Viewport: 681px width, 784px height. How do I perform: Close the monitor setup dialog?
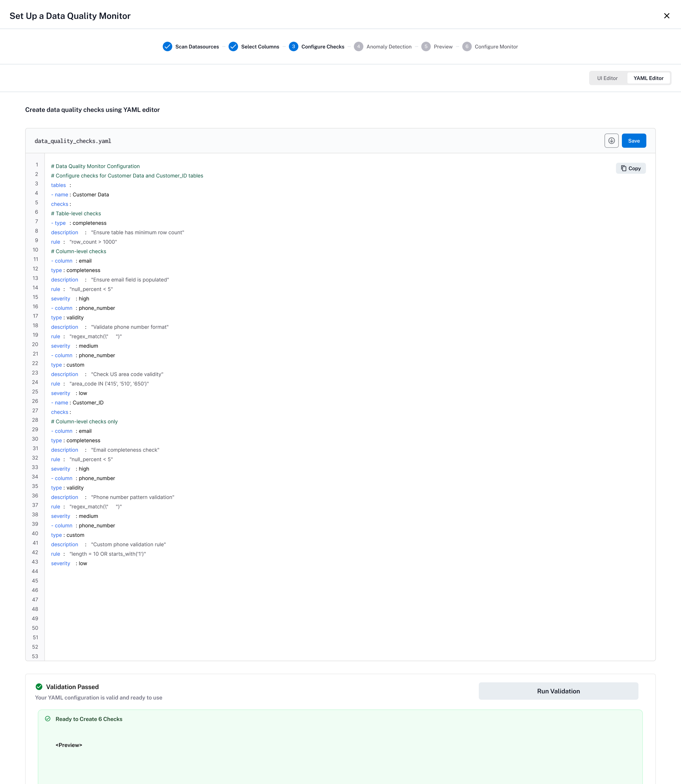[666, 16]
